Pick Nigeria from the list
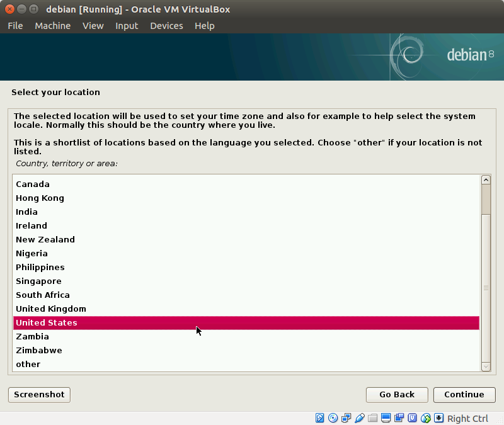504x425 pixels. point(246,253)
